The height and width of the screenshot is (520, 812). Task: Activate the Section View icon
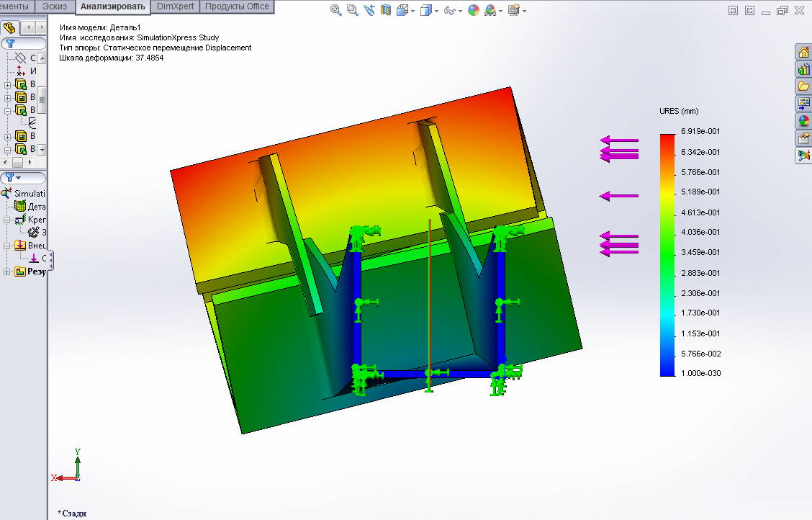(386, 10)
